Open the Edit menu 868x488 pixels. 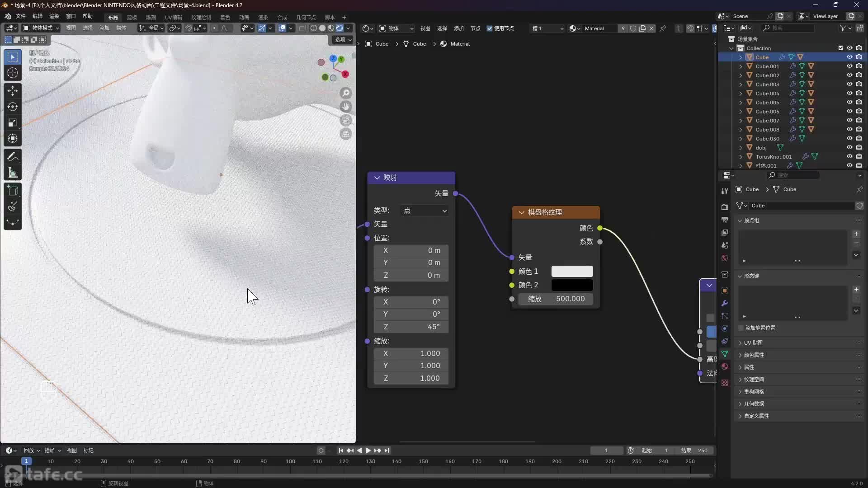(38, 16)
